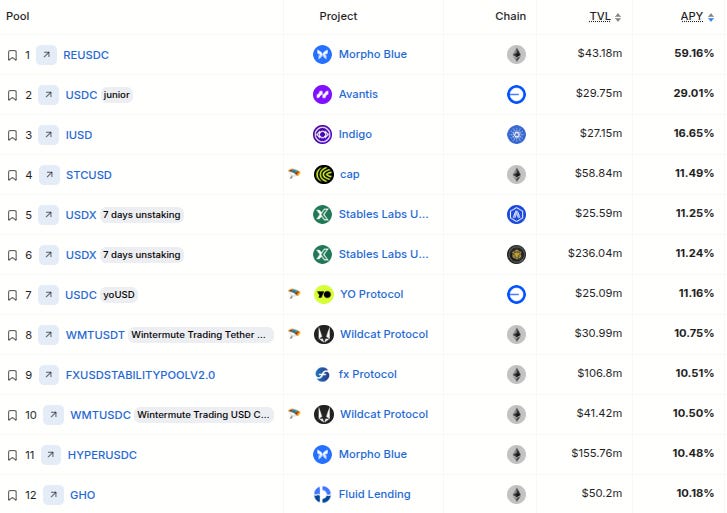Viewport: 727px width, 513px height.
Task: Click the YO Protocol logo
Action: [x=324, y=295]
